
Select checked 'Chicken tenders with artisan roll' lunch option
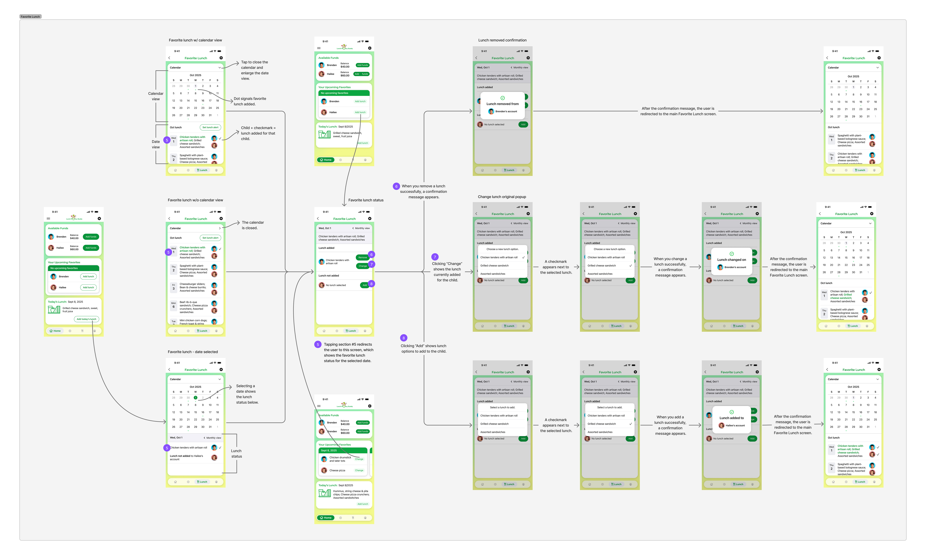(x=502, y=257)
